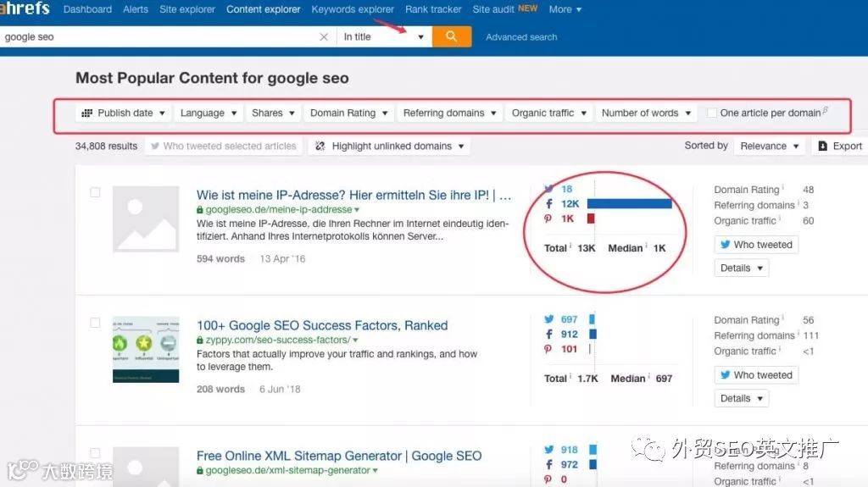868x487 pixels.
Task: Click Who tweeted for zyppy.com article
Action: [x=756, y=375]
